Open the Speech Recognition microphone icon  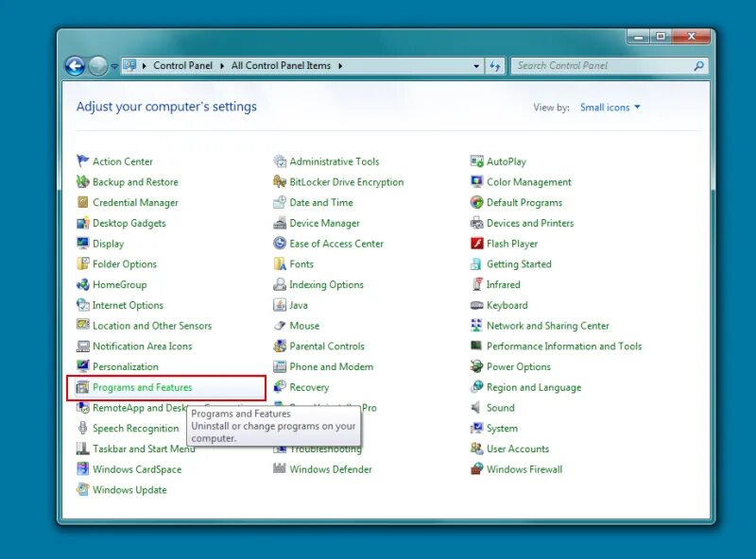tap(83, 428)
